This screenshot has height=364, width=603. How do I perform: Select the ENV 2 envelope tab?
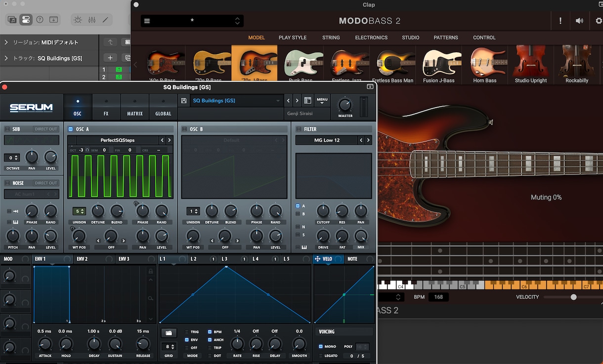(82, 259)
